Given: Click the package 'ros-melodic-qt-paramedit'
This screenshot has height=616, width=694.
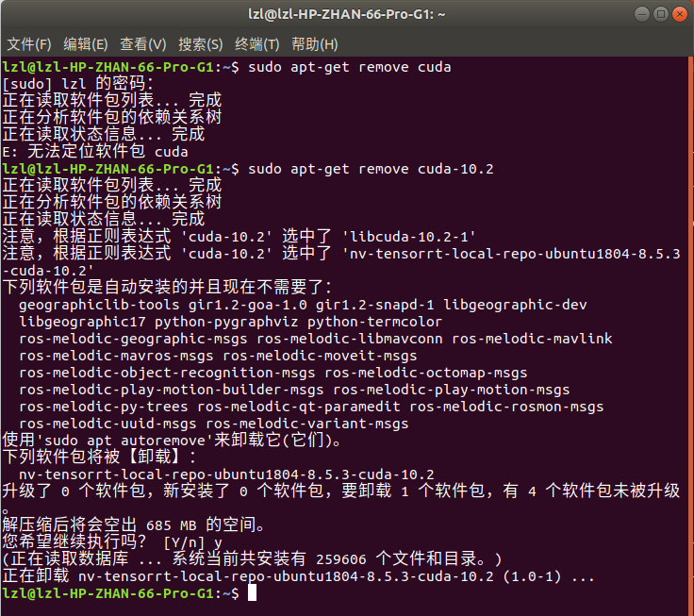Looking at the screenshot, I should 299,407.
